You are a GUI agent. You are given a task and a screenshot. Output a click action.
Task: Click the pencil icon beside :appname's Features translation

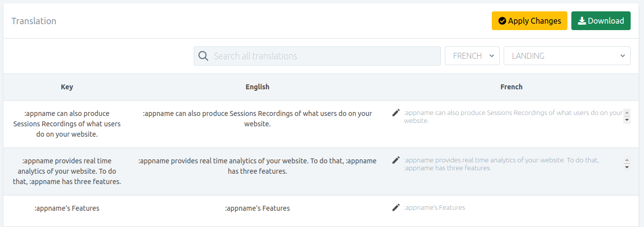(395, 208)
